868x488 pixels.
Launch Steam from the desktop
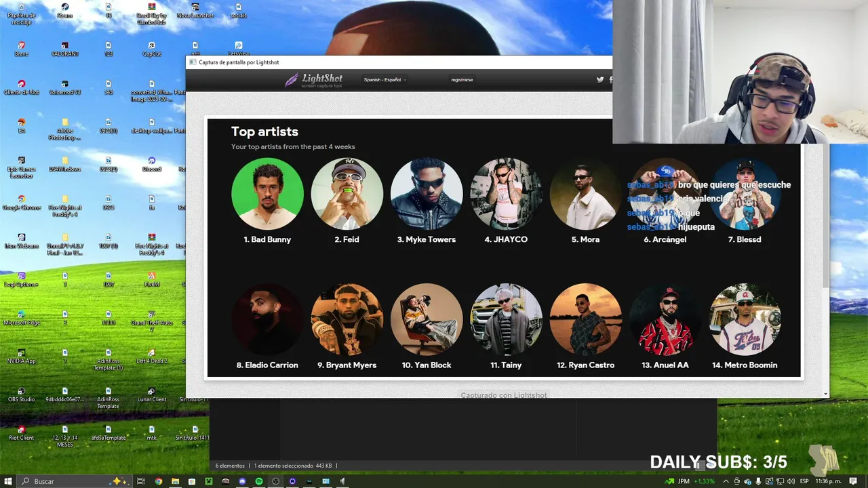[x=65, y=10]
